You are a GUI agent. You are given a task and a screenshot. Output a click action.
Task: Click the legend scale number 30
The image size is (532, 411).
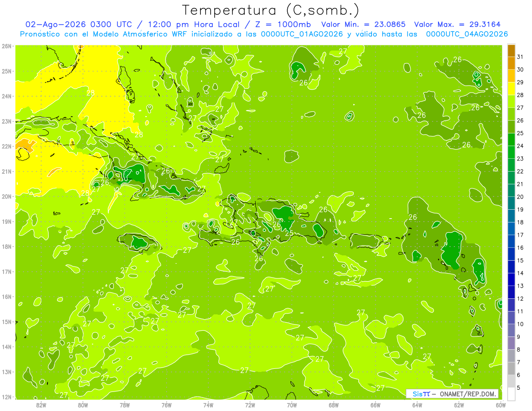point(520,70)
